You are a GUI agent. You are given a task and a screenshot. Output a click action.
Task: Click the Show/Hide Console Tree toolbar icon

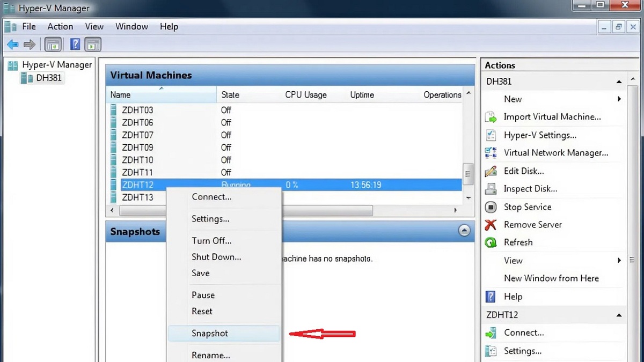[53, 45]
